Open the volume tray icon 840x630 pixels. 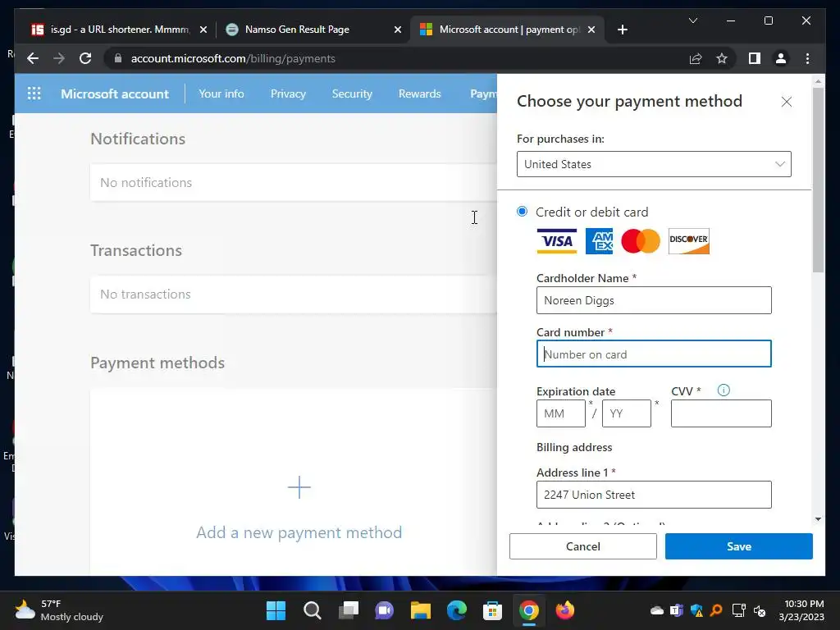click(760, 610)
